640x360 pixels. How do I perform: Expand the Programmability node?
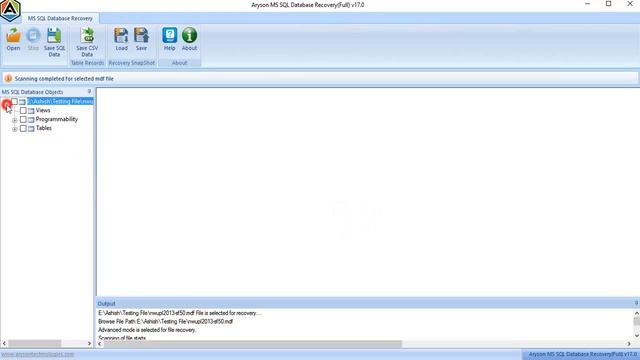(15, 120)
